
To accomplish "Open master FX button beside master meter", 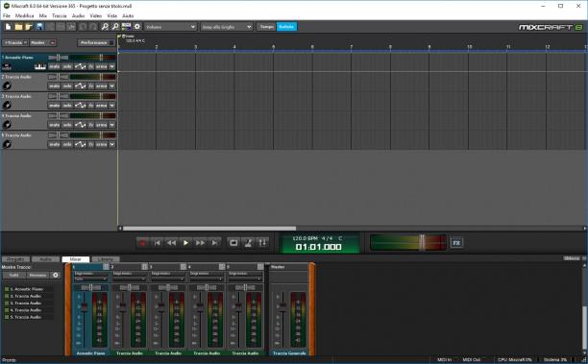I will [x=456, y=243].
